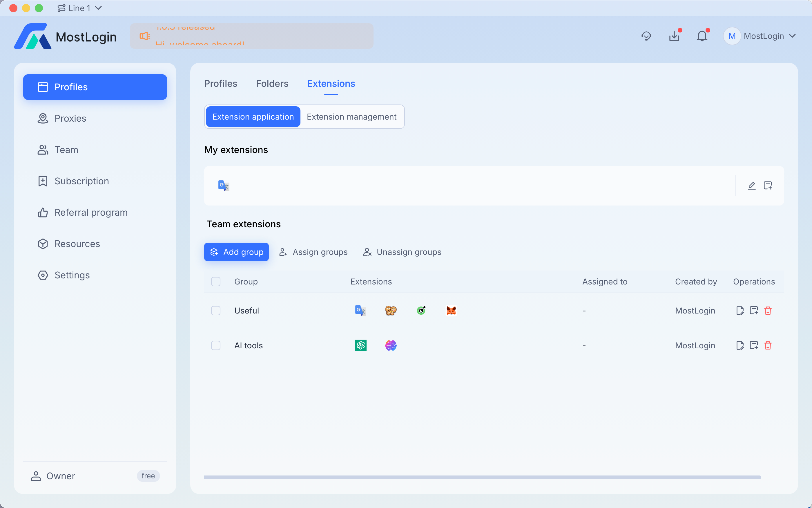Switch to the Folders tab
Screen dimensions: 812x508
click(272, 84)
